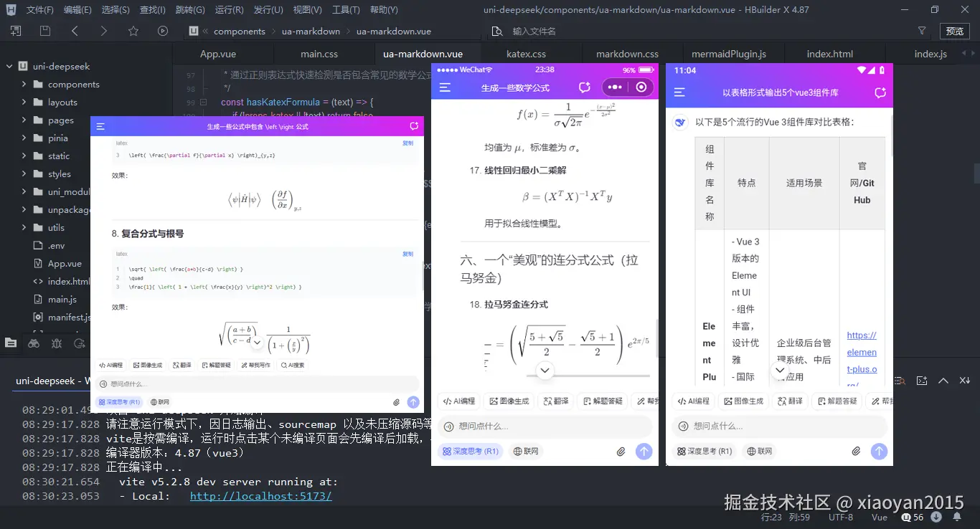This screenshot has height=529, width=980.
Task: Click the 想问点什么 input field
Action: [x=545, y=426]
